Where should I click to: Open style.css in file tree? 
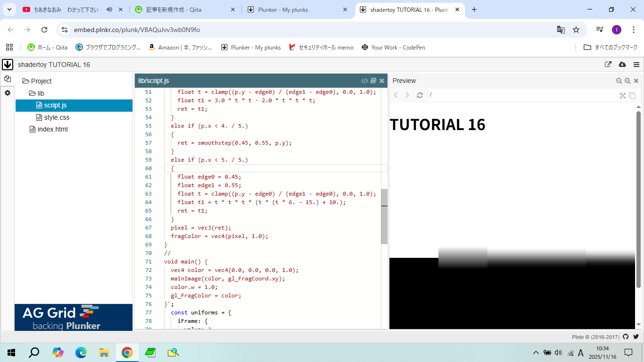(x=53, y=117)
